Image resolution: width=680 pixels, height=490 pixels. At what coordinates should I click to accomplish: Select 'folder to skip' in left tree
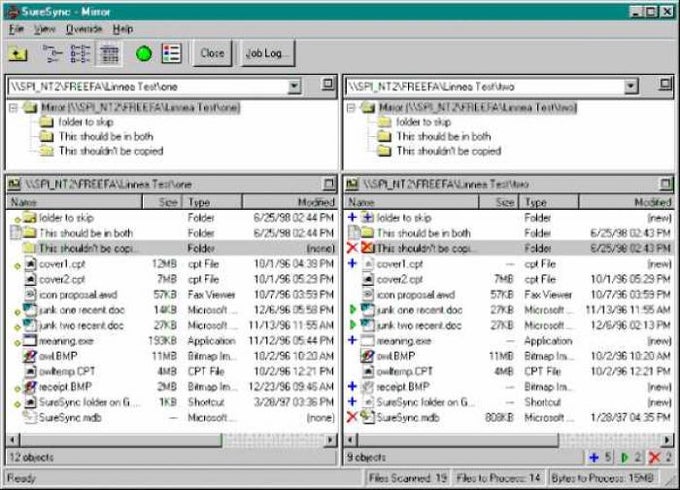point(86,122)
